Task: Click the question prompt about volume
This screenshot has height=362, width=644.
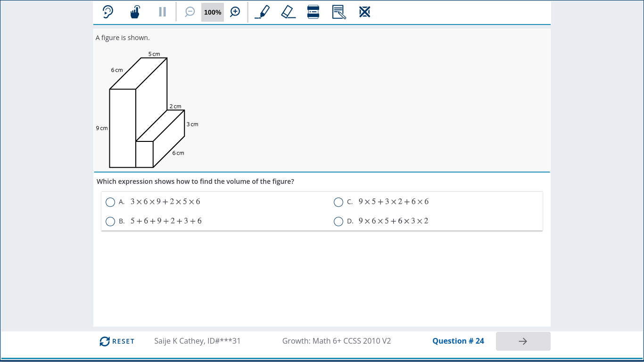Action: (x=195, y=181)
